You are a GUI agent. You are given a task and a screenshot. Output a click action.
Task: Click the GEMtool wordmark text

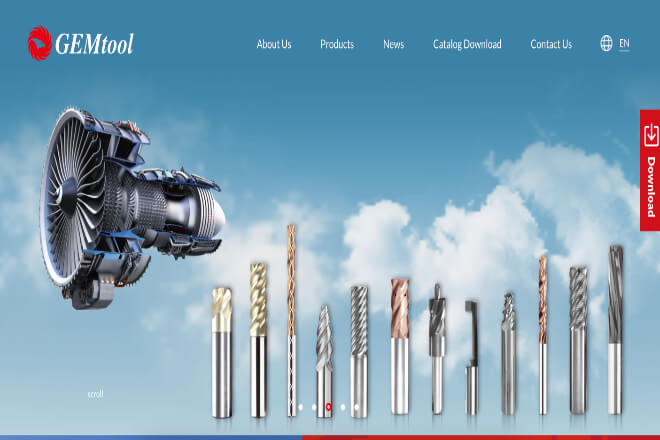point(94,44)
